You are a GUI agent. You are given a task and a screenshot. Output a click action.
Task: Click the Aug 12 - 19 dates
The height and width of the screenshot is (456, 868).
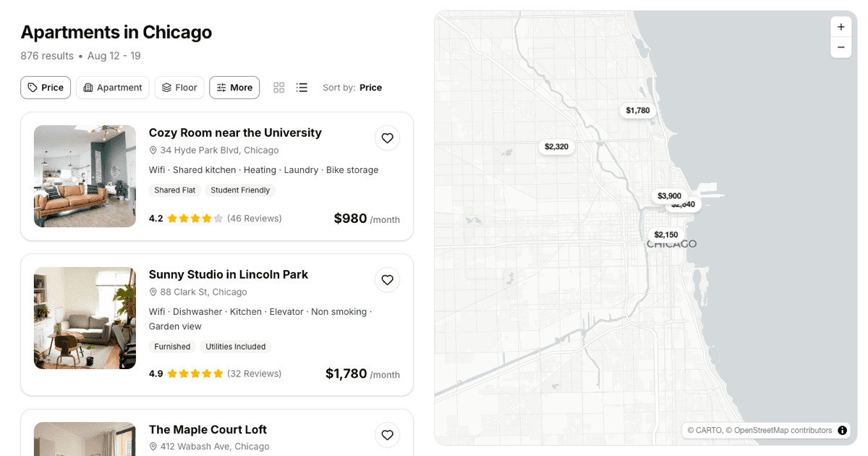[x=114, y=56]
